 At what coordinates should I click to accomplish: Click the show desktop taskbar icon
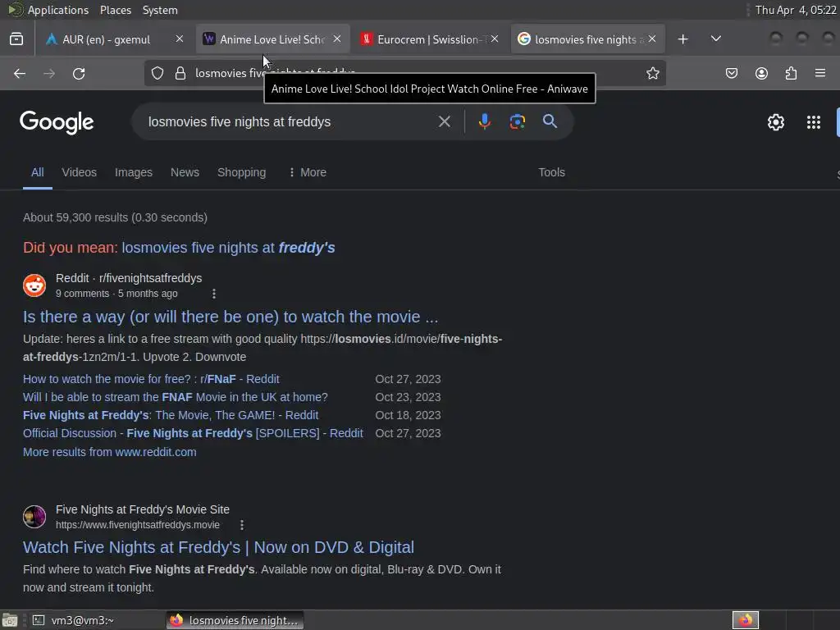pyautogui.click(x=9, y=620)
